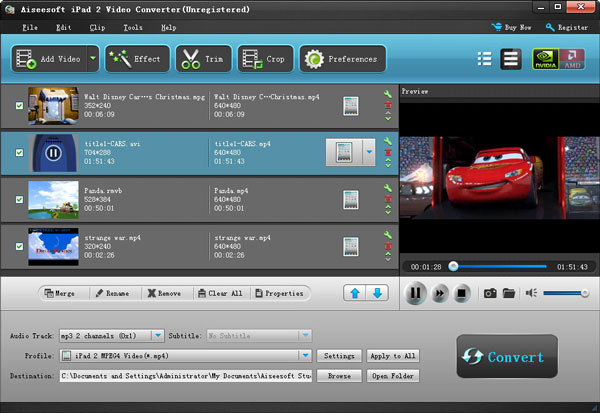Image resolution: width=600 pixels, height=413 pixels.
Task: Uncheck Walt Disney Christmas video checkbox
Action: (x=18, y=104)
